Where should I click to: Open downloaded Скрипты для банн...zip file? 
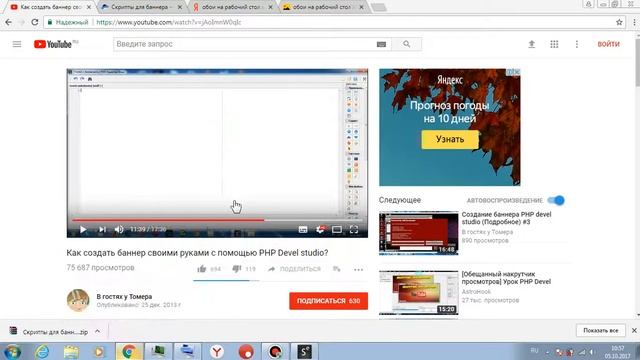tap(50, 331)
